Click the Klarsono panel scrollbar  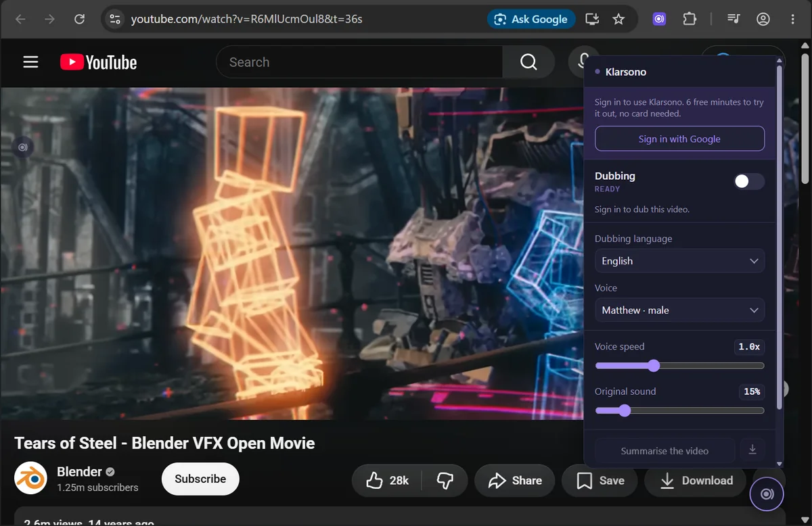(779, 237)
